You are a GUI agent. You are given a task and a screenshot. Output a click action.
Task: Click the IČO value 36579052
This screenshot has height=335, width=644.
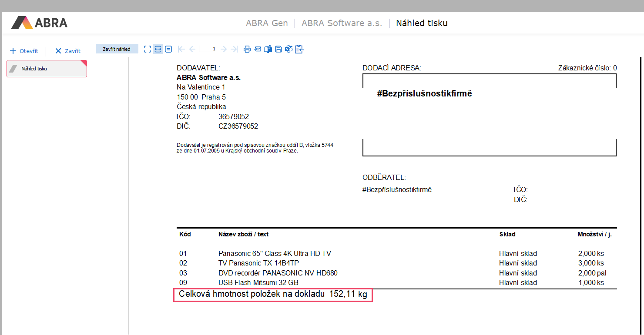(234, 116)
